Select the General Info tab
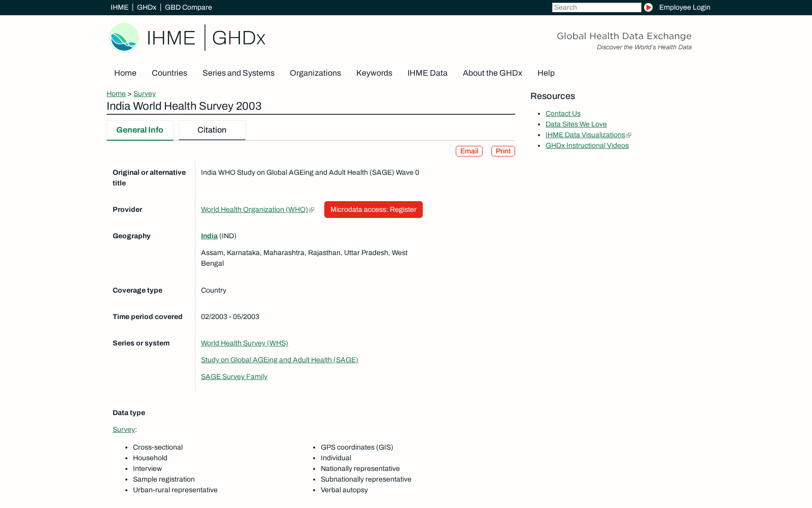Screen dimensions: 812x508 [x=140, y=130]
